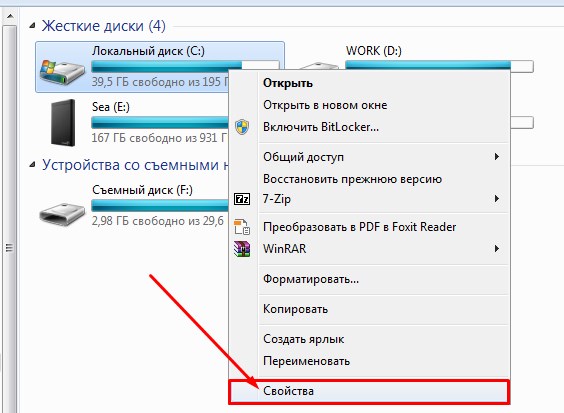Click the 7-Zip icon in context menu

(x=242, y=199)
